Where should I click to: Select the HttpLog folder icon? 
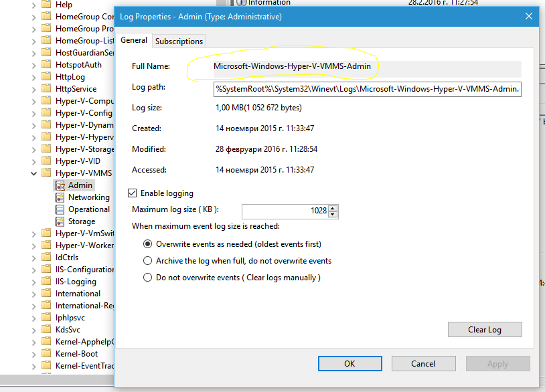click(x=46, y=77)
